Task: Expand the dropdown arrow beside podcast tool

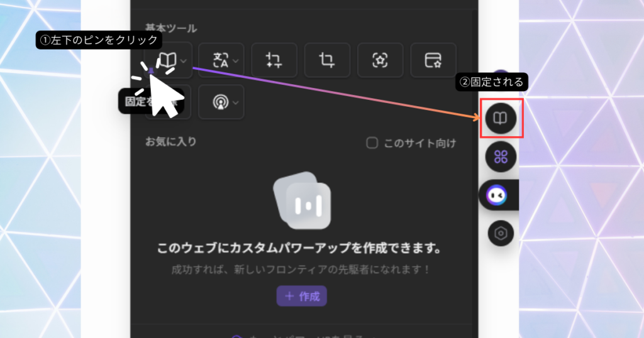Action: [x=235, y=102]
